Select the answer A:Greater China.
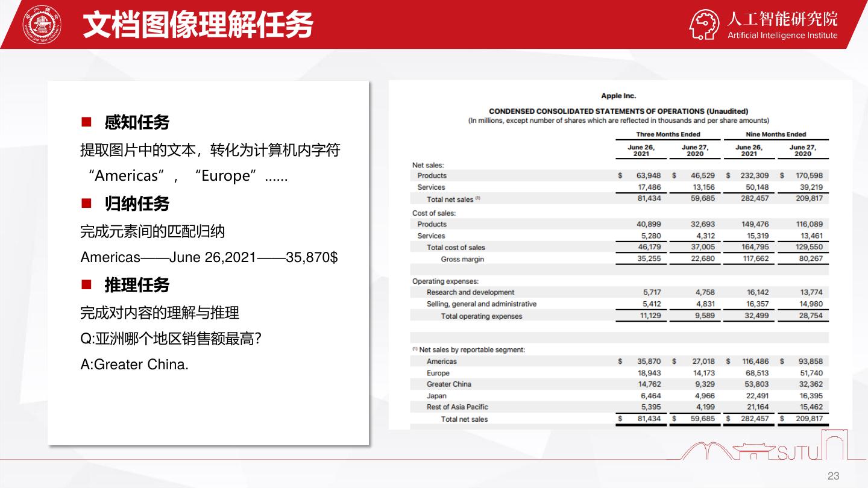Viewport: 868px width, 488px height. pyautogui.click(x=134, y=365)
